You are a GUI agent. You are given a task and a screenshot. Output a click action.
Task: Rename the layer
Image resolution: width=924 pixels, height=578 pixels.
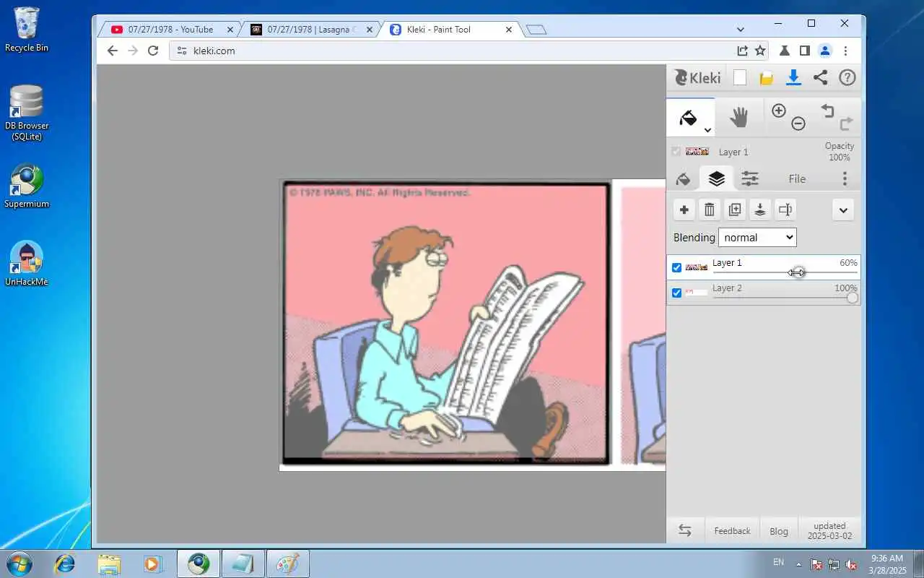[785, 210]
